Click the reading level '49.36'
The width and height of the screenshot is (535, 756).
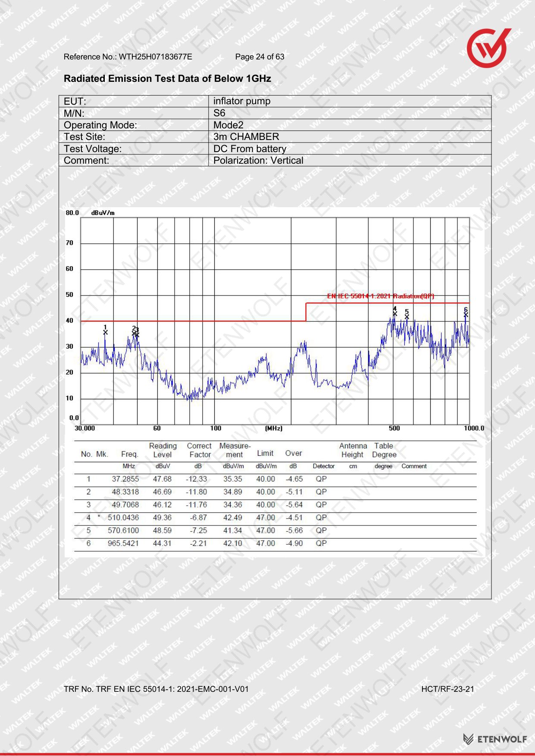pyautogui.click(x=162, y=518)
